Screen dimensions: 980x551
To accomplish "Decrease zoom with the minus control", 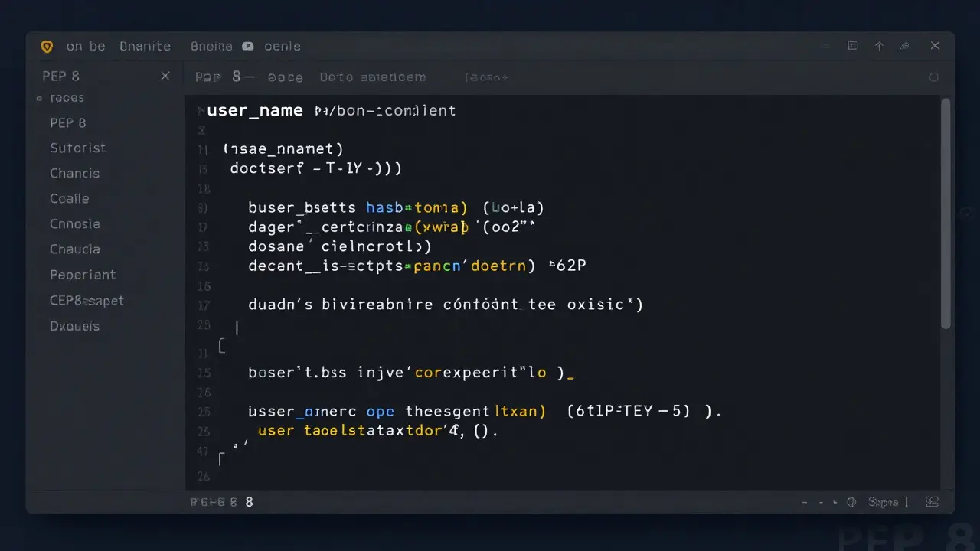I will tap(804, 502).
